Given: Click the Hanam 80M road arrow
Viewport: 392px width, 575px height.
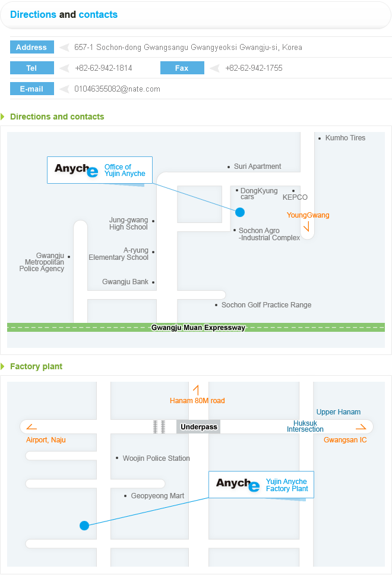Looking at the screenshot, I should (x=196, y=390).
